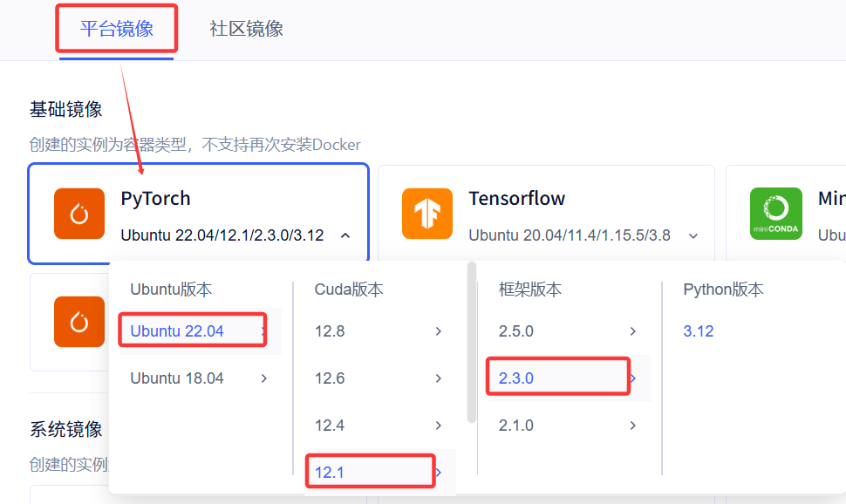Choose Cuda version 12.6
This screenshot has width=846, height=504.
(379, 378)
